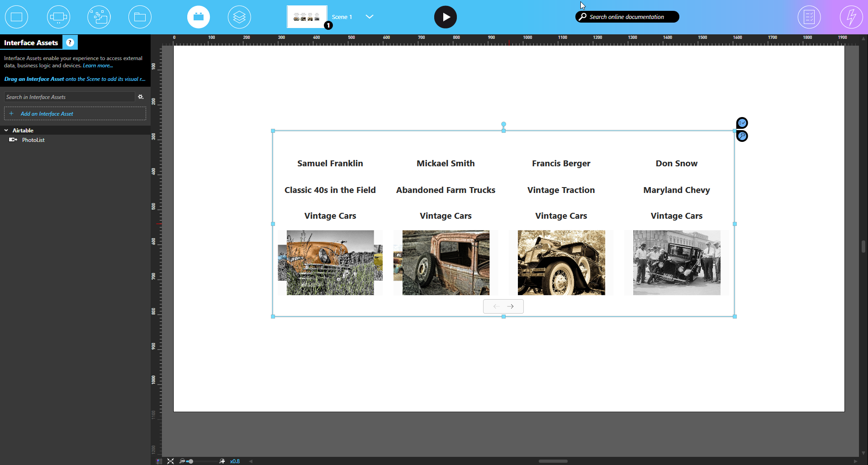Click the Search online documentation field
Screen dimensions: 868x465
tap(627, 17)
